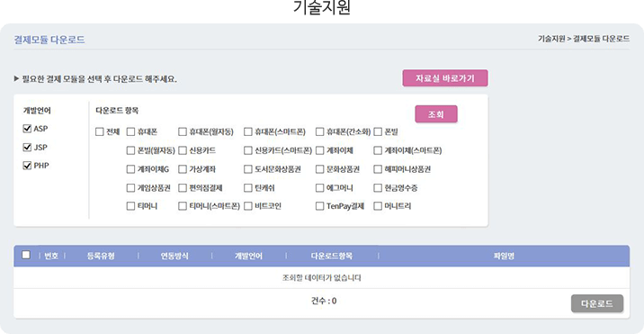
Task: Uncheck the PHP language checkbox
Action: coord(28,166)
